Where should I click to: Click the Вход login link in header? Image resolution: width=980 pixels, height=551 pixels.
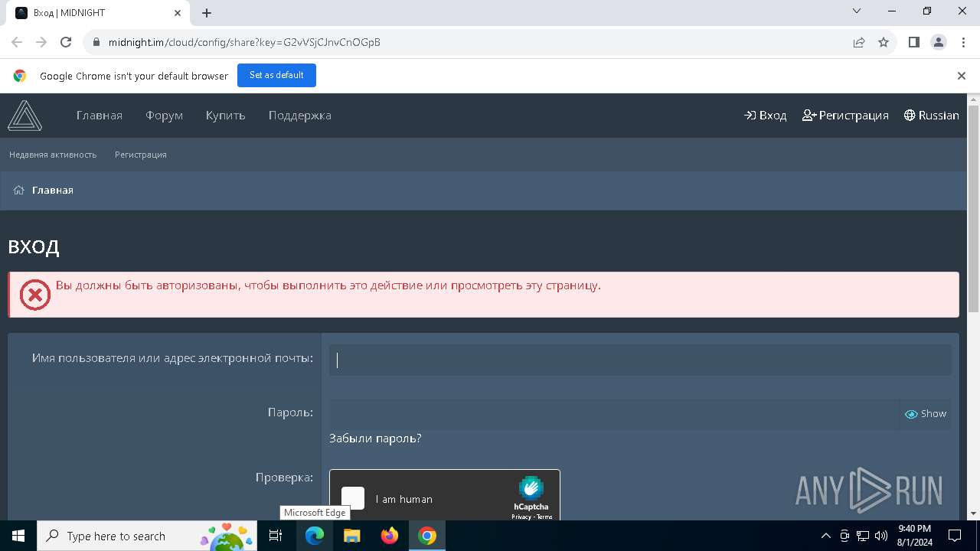tap(766, 116)
